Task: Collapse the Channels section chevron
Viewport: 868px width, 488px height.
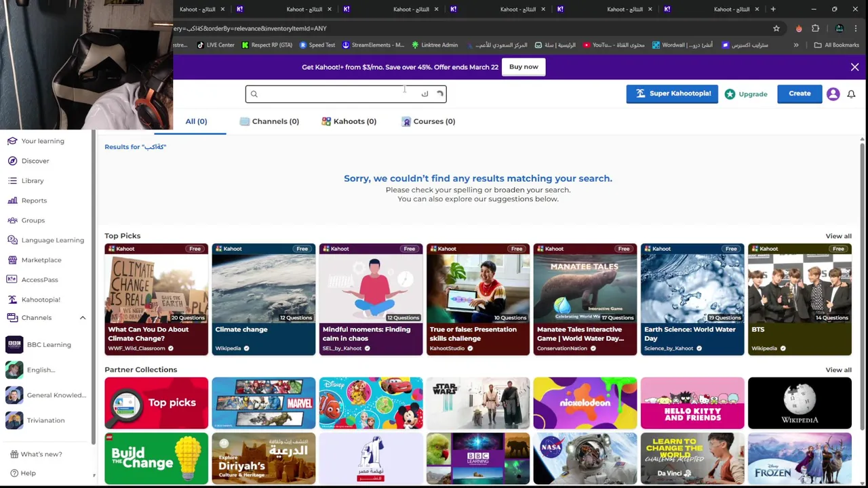Action: pyautogui.click(x=83, y=318)
